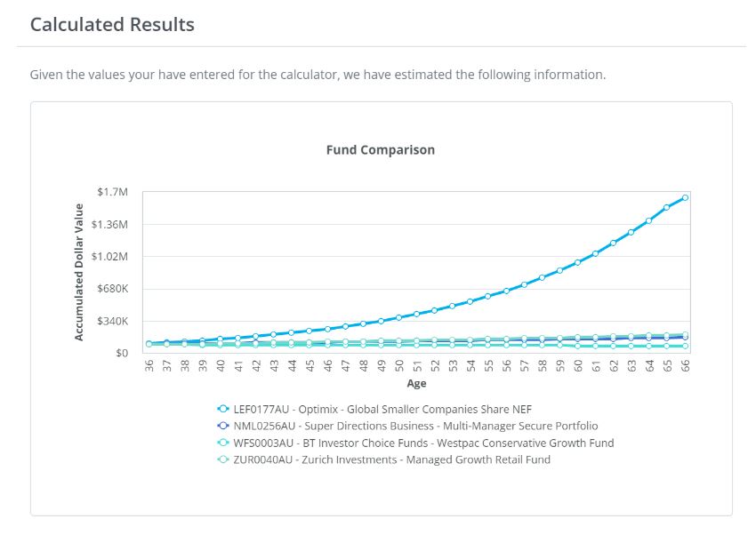756x543 pixels.
Task: Click the Optimix data point at age 54
Action: [470, 301]
